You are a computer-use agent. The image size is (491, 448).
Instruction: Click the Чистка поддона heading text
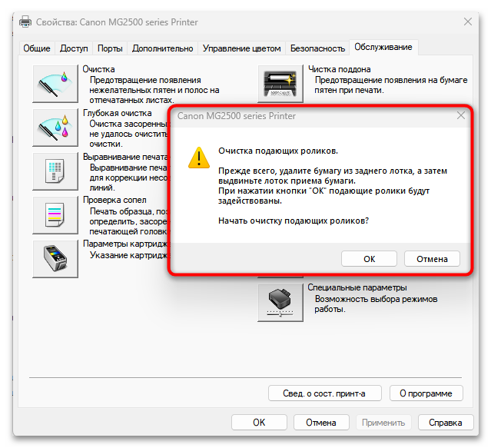tap(340, 69)
